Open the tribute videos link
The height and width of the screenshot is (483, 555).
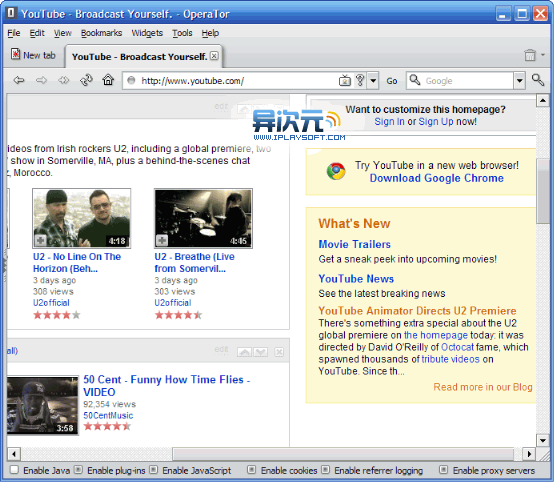pyautogui.click(x=450, y=359)
